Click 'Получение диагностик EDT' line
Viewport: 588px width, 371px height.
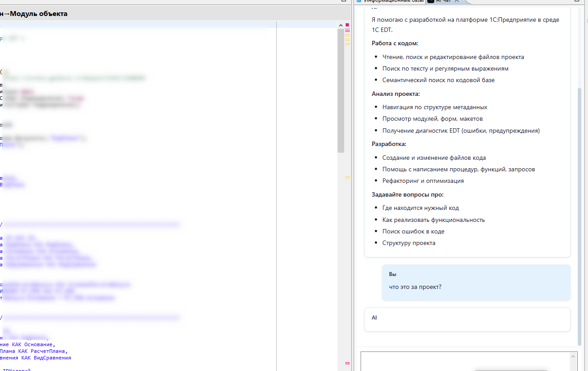pos(461,130)
